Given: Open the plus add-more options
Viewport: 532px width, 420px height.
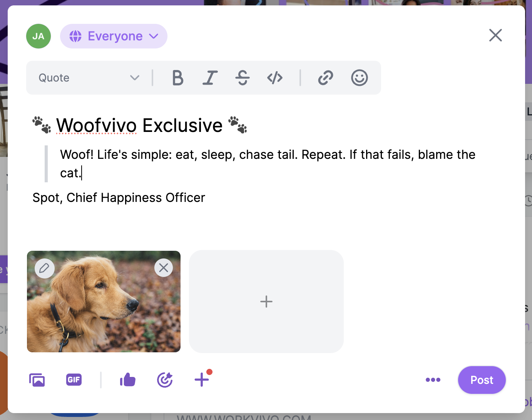Looking at the screenshot, I should click(x=202, y=379).
